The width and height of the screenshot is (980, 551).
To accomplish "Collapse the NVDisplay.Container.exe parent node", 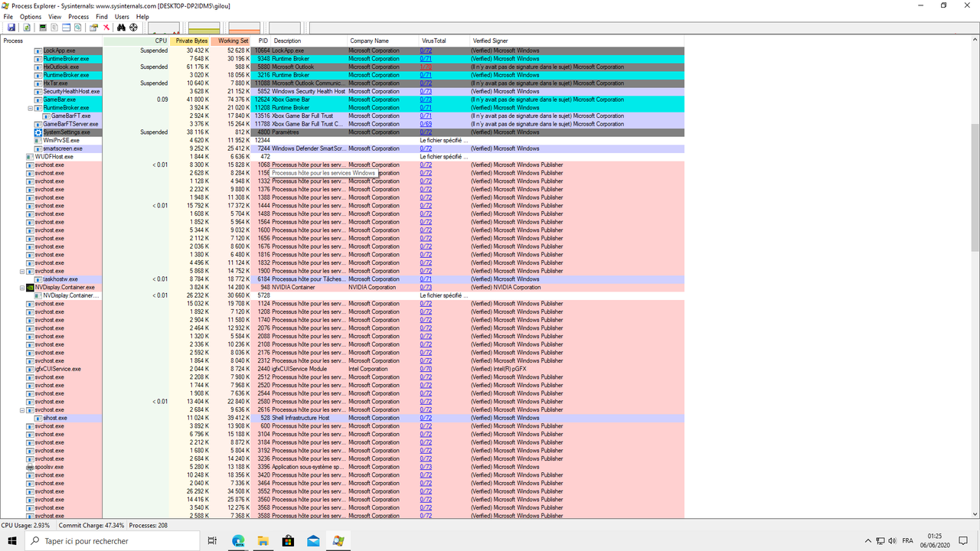I will (22, 288).
